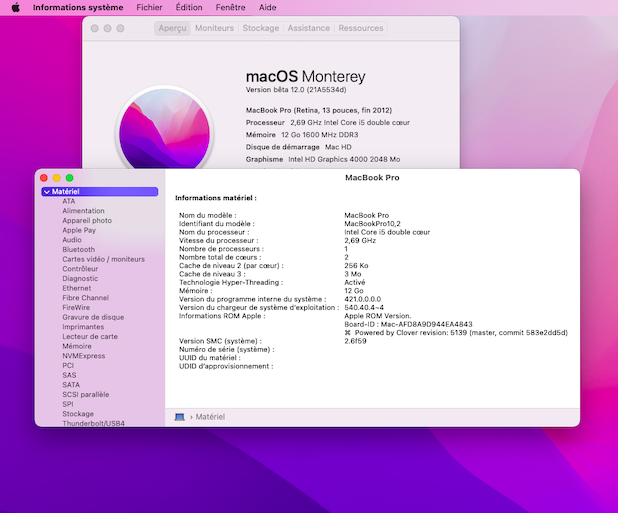This screenshot has height=513, width=618.
Task: Select SATA in the sidebar
Action: coord(71,385)
